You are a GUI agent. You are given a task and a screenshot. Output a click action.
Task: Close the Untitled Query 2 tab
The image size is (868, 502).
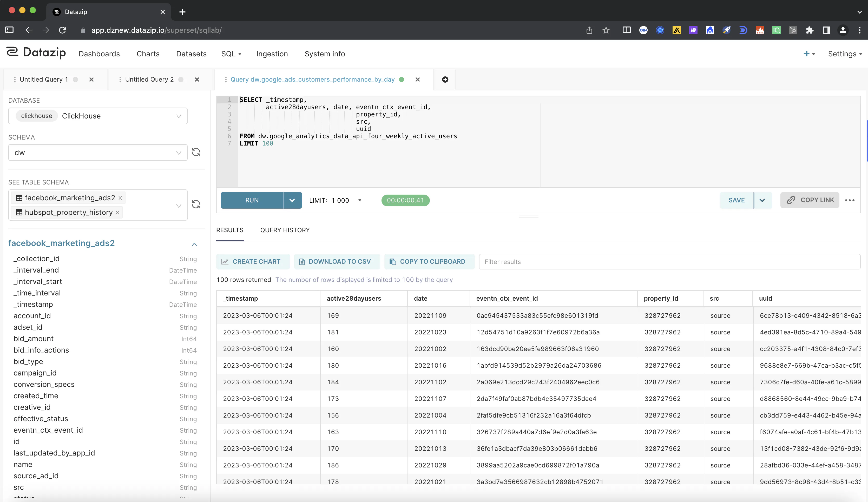[197, 80]
